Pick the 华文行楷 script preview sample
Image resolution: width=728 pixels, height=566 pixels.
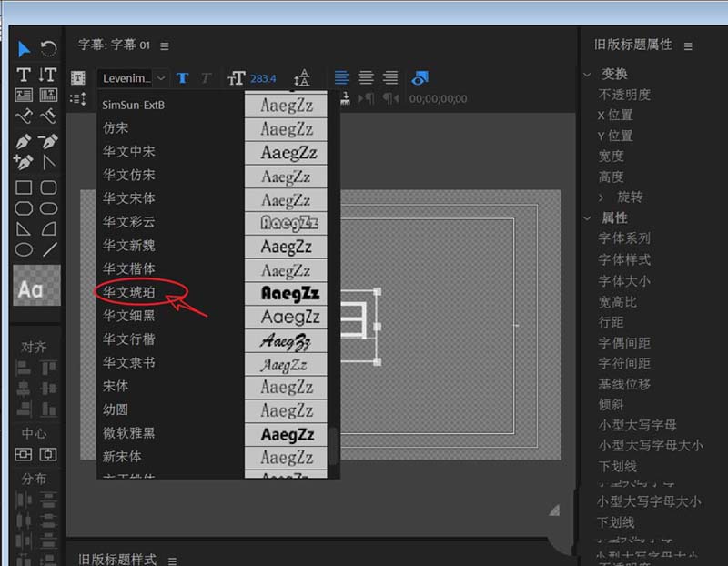286,341
